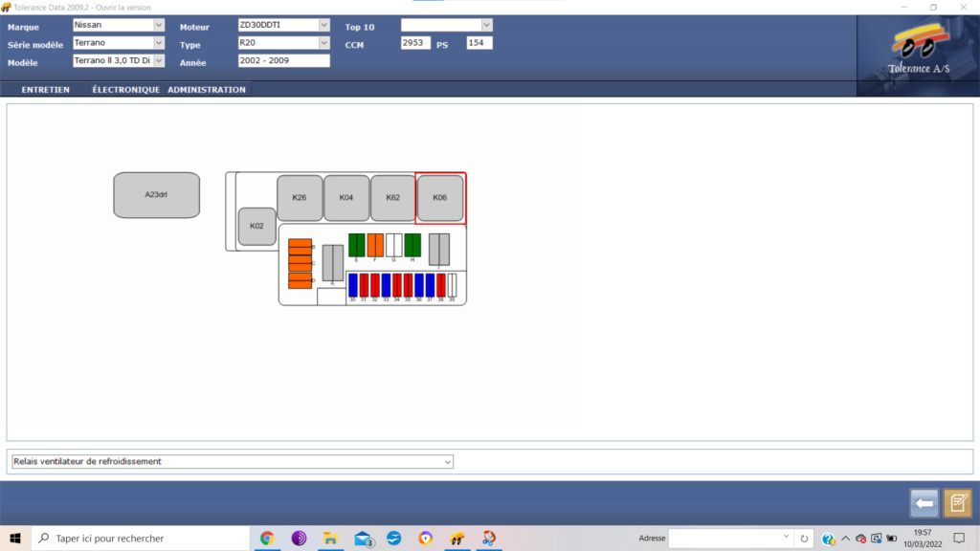The width and height of the screenshot is (980, 551).
Task: Expand the Marque dropdown showing Nissan
Action: (x=159, y=25)
